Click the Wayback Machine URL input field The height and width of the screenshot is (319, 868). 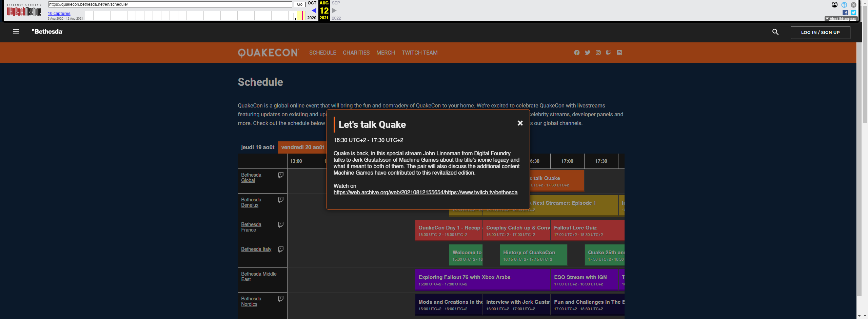[170, 4]
